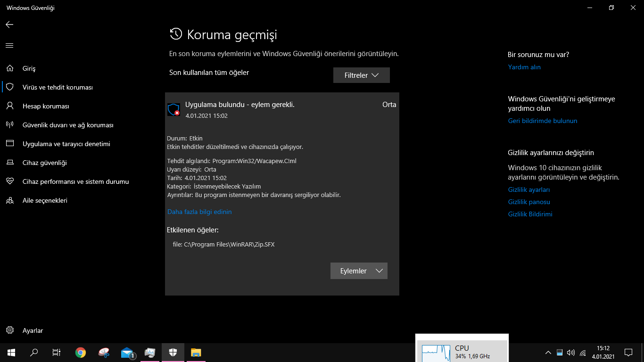Click the Giriş home icon

pyautogui.click(x=10, y=68)
